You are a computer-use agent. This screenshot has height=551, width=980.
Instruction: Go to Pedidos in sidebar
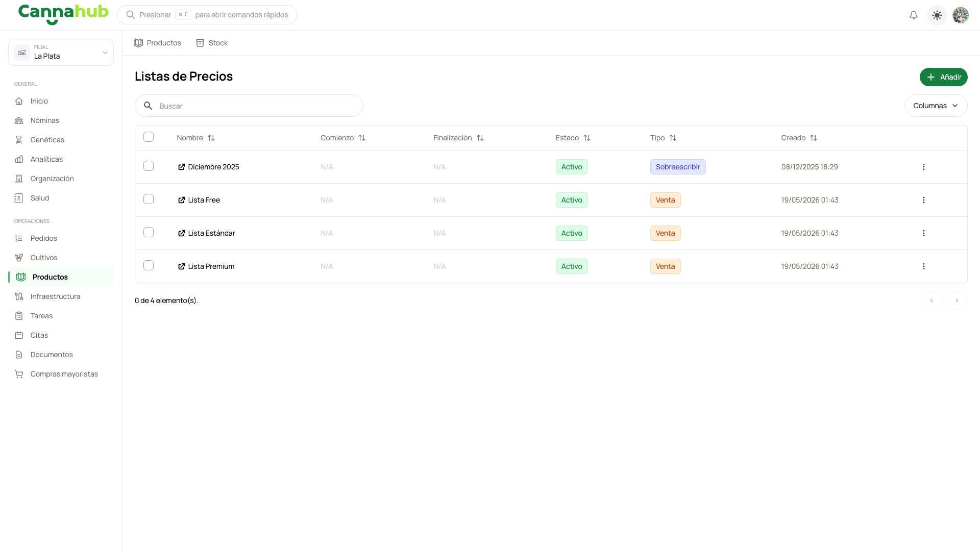(x=61, y=238)
